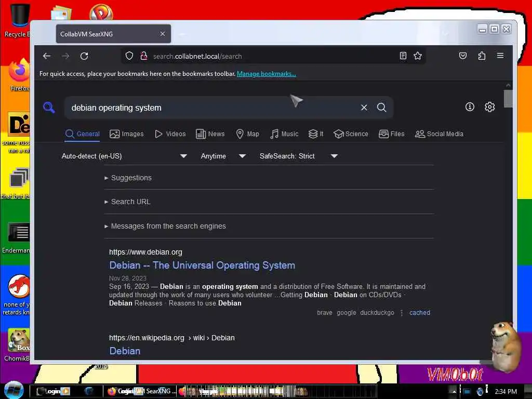Click the en.wikipedia.org wiki Debian URL
This screenshot has height=399, width=532.
pyautogui.click(x=171, y=338)
